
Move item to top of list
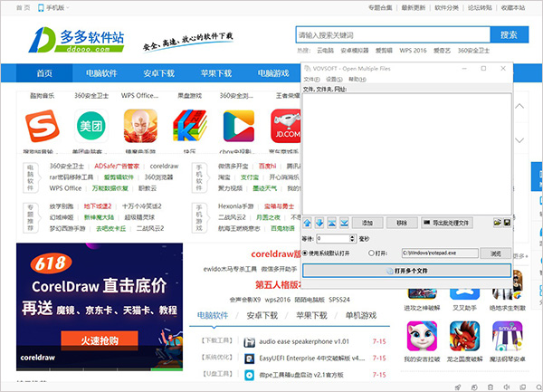(331, 223)
